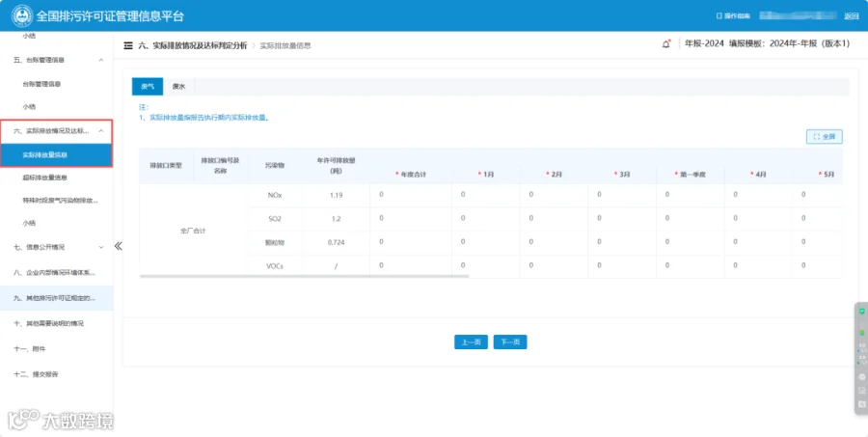868x437 pixels.
Task: Go to previous page with 上一页
Action: (471, 341)
